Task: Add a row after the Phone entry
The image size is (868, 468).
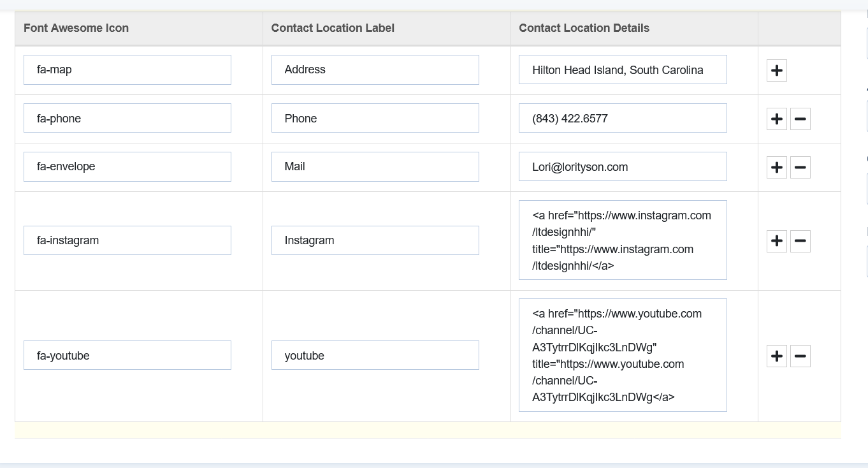Action: (776, 119)
